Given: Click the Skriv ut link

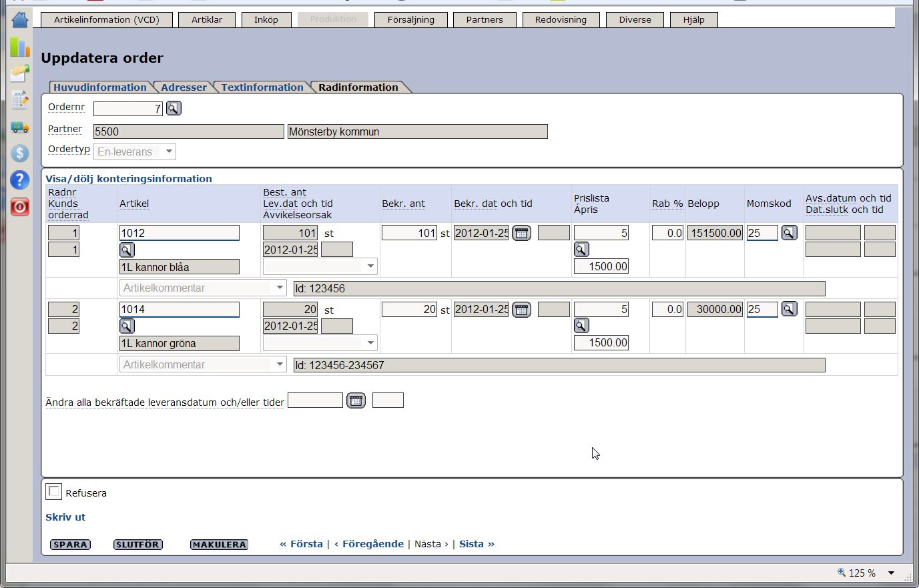Looking at the screenshot, I should [x=65, y=517].
